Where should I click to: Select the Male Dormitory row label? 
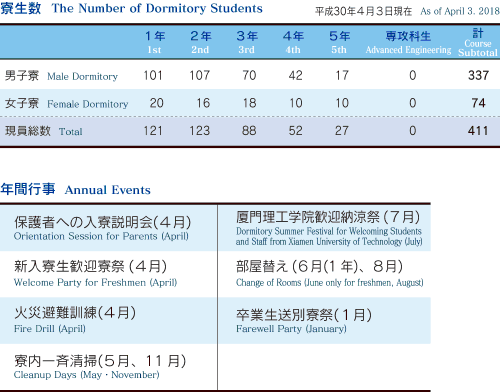coord(61,76)
